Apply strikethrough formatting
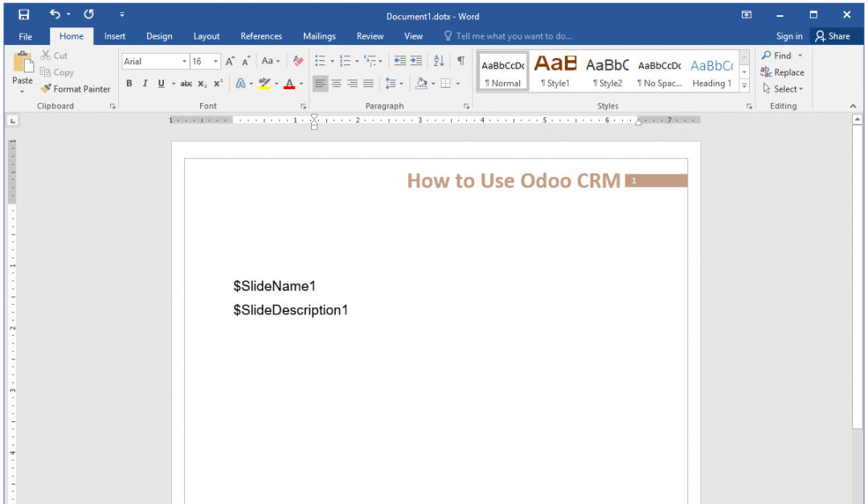The image size is (868, 504). [186, 83]
